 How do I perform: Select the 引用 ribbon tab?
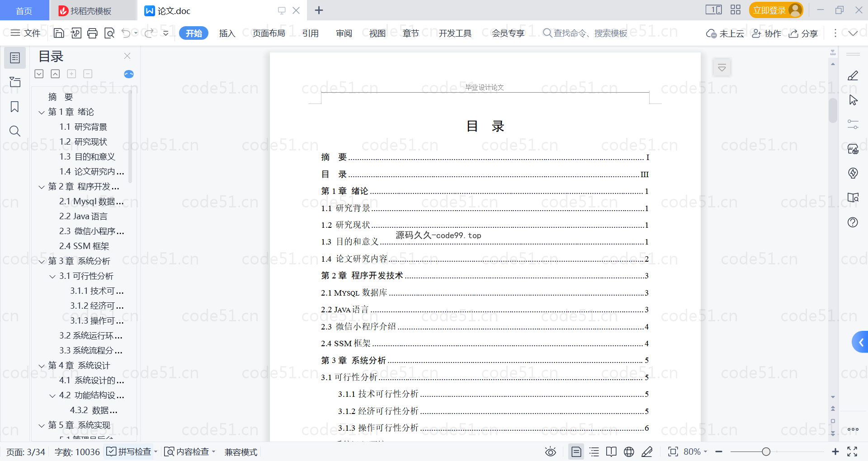pyautogui.click(x=311, y=33)
